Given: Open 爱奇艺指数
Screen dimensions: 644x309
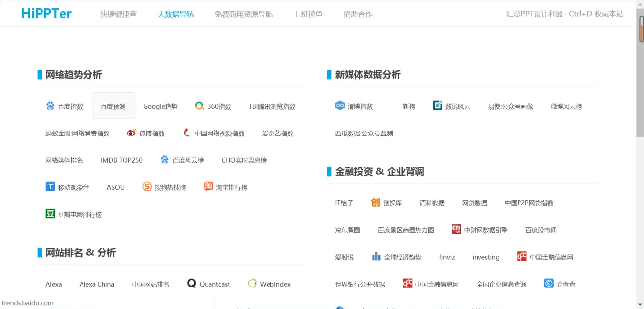Looking at the screenshot, I should [x=278, y=133].
